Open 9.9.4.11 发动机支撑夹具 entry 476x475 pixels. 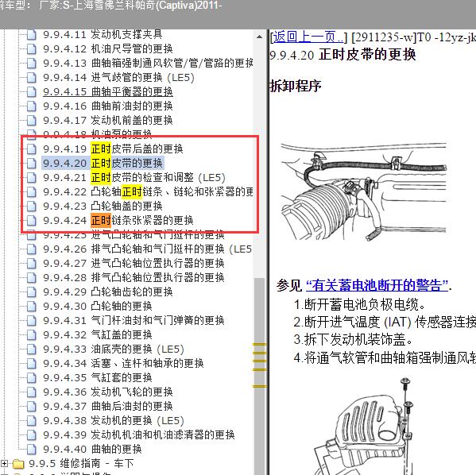[103, 35]
